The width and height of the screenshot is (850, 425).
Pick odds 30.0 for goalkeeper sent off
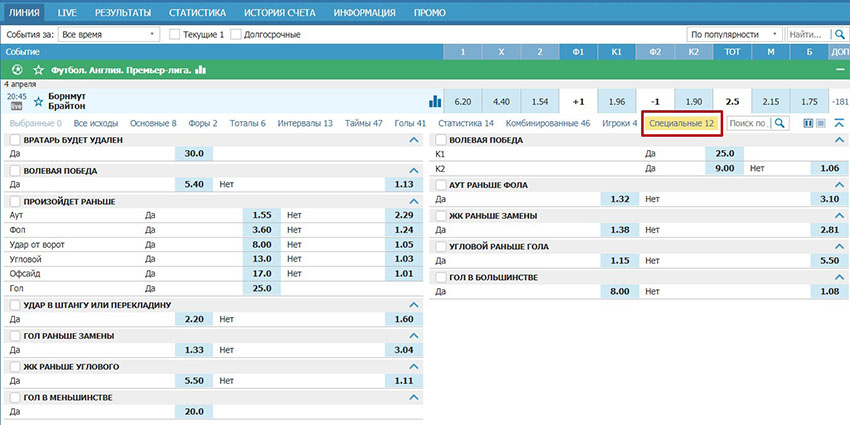193,154
